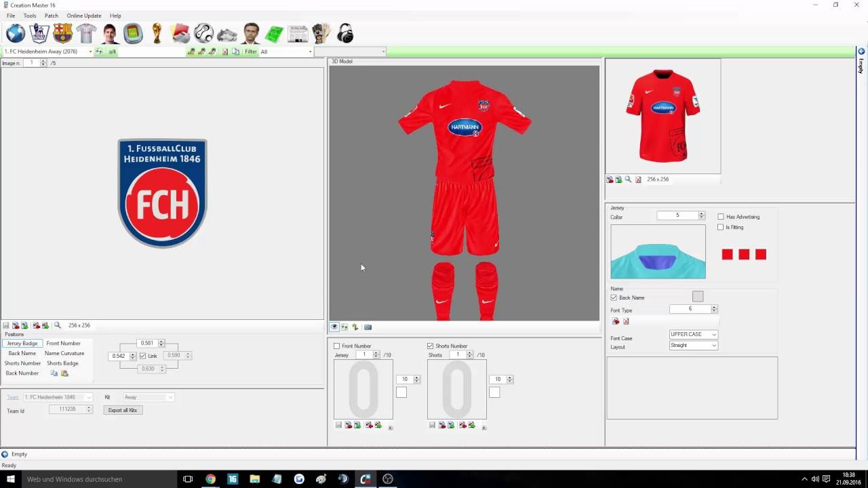Open the Filter dropdown showing All
This screenshot has height=488, width=868.
click(x=285, y=52)
